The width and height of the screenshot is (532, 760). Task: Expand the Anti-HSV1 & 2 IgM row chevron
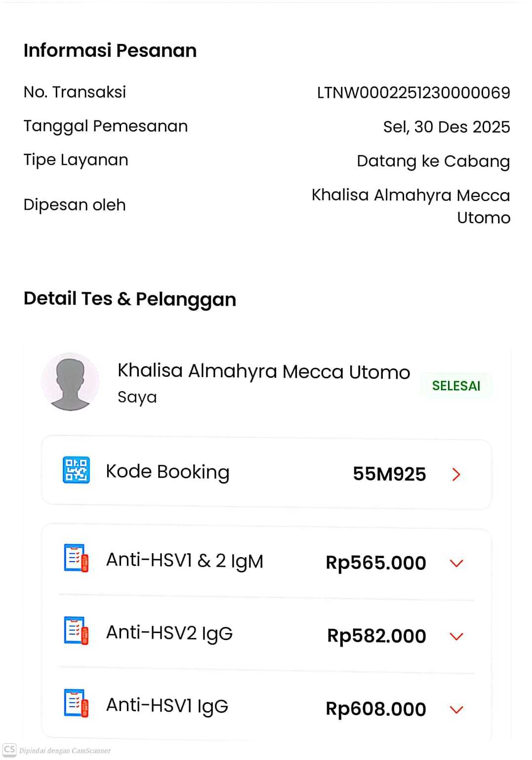456,563
